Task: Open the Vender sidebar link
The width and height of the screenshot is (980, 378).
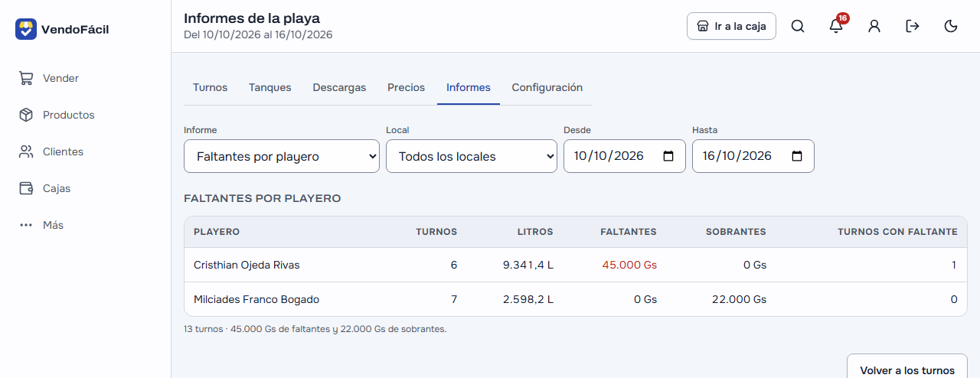Action: [85, 78]
